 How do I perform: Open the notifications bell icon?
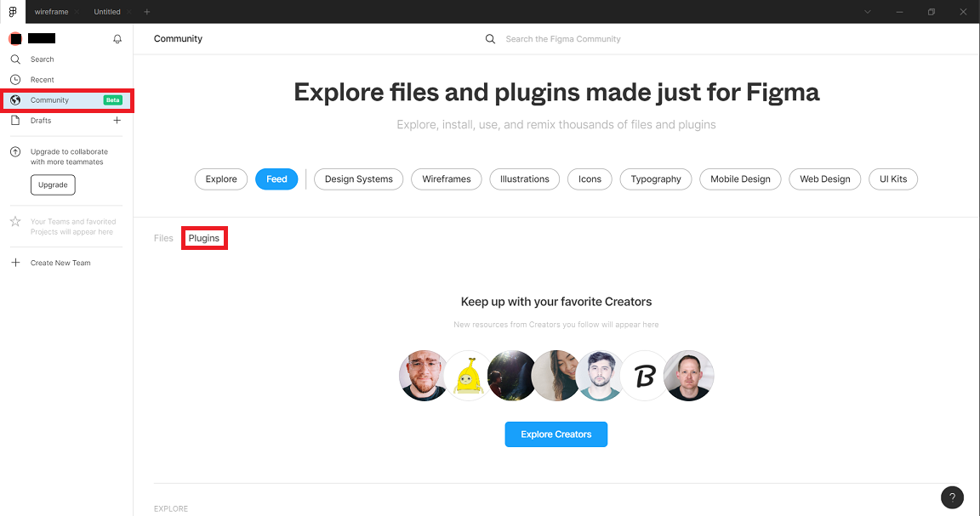coord(117,38)
